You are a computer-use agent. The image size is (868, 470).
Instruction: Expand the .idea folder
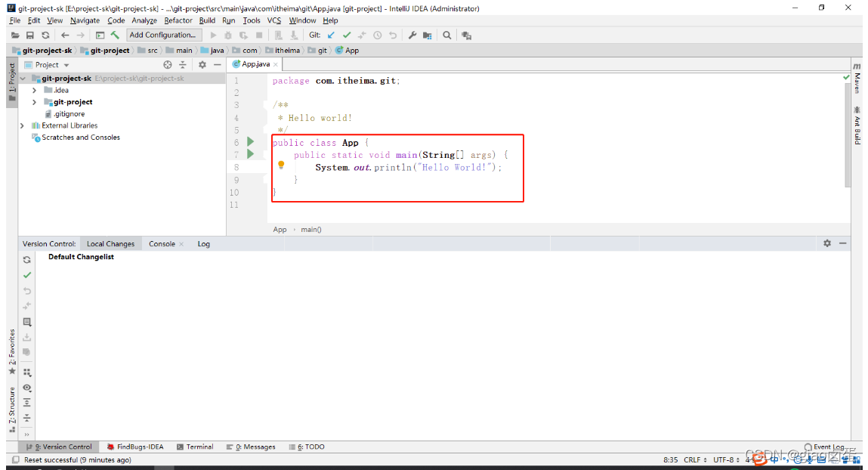[34, 90]
